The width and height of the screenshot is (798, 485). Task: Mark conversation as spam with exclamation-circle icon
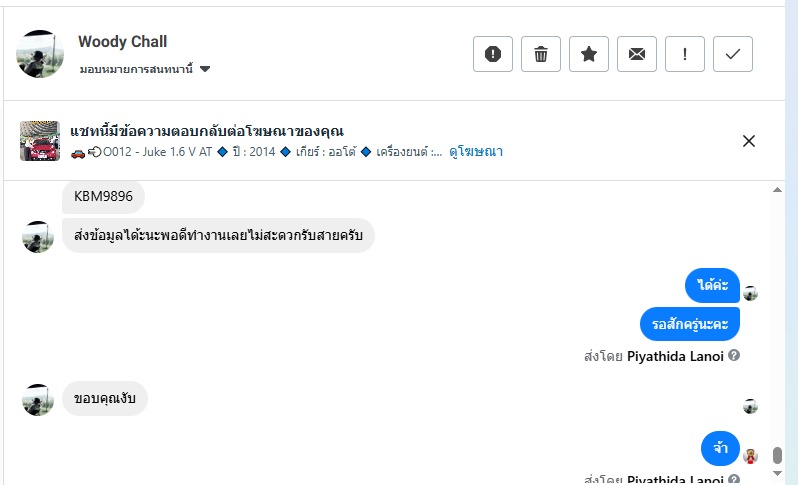click(493, 55)
